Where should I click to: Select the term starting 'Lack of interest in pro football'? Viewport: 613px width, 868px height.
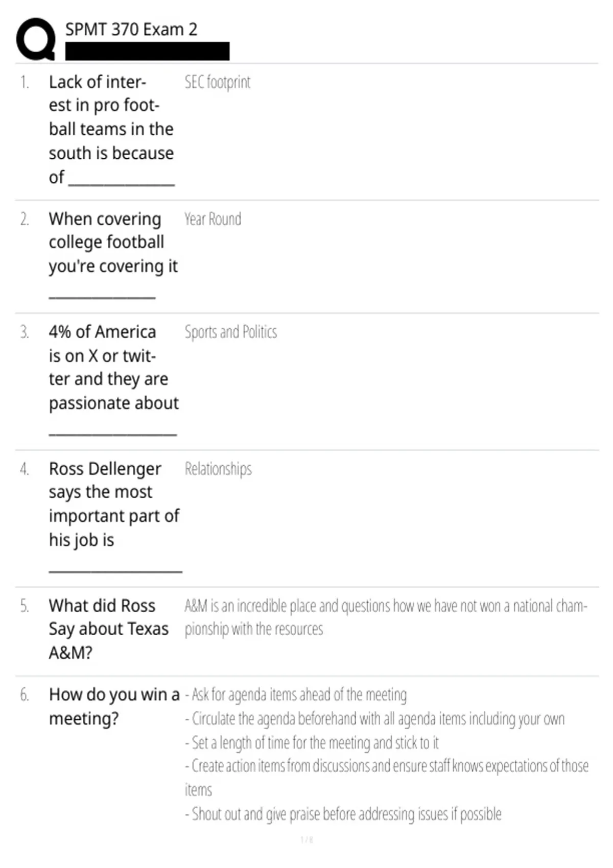[x=112, y=130]
